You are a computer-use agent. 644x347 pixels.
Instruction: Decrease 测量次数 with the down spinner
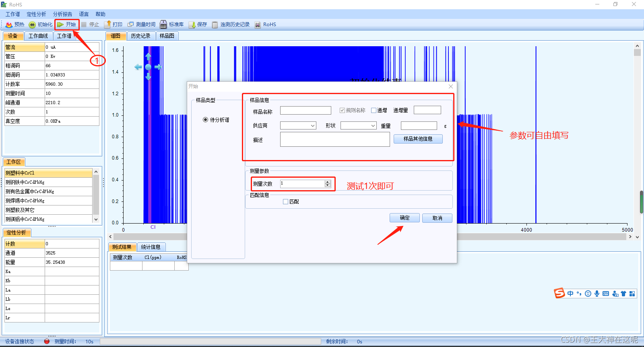pyautogui.click(x=328, y=185)
